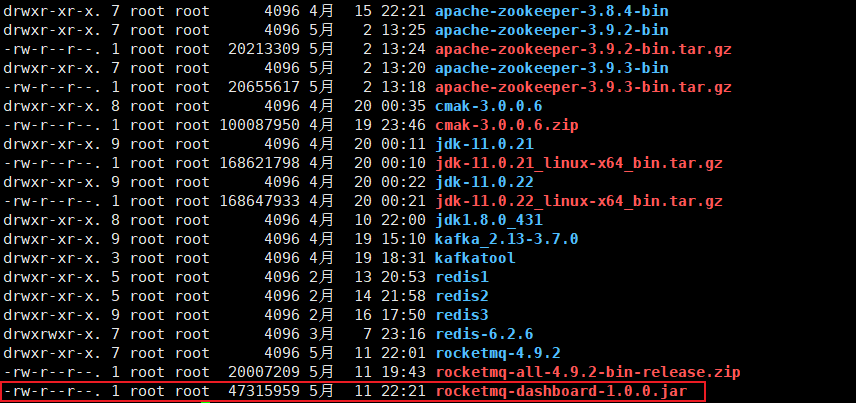Click the timestamp 18:31 of kafkatool
Screen dimensions: 856x403
coord(403,258)
